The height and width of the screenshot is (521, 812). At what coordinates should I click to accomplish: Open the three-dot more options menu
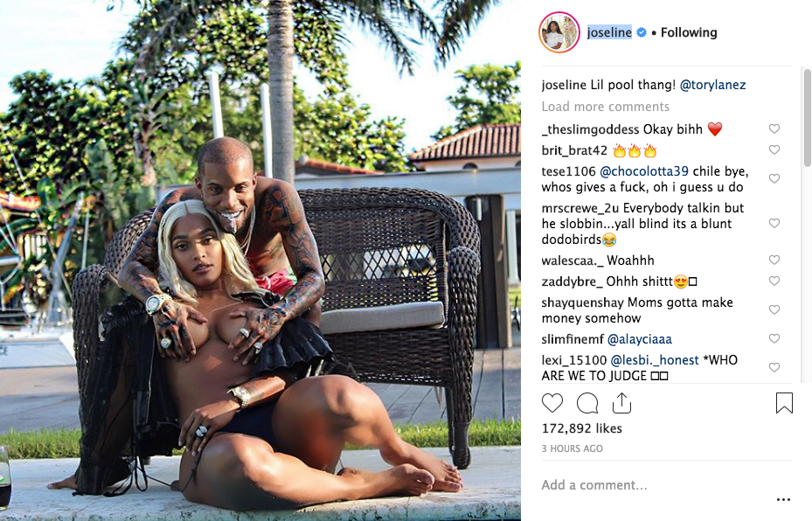point(783,500)
